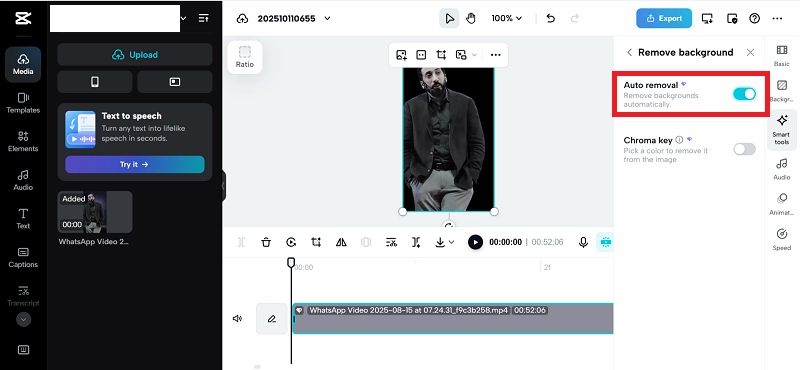Show Chroma key info tooltip icon
The image size is (800, 370).
click(679, 140)
